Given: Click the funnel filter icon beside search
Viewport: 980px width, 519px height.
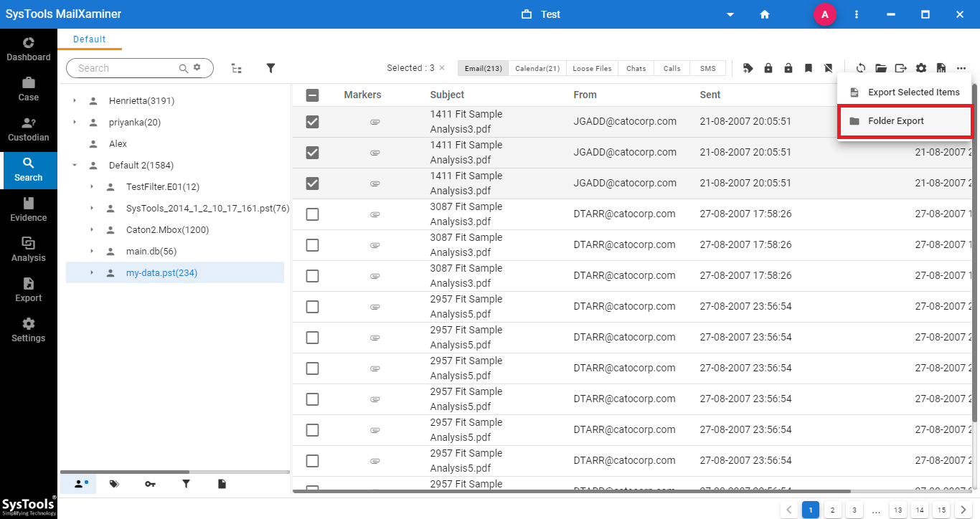Looking at the screenshot, I should (x=270, y=68).
